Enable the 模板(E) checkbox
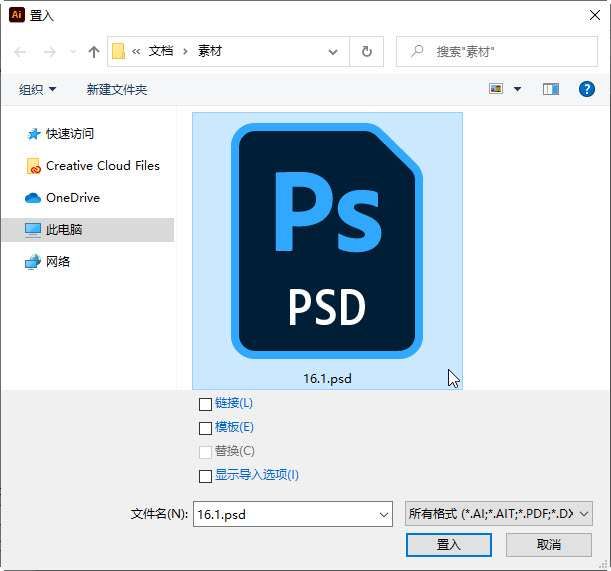Image resolution: width=611 pixels, height=571 pixels. (x=205, y=428)
